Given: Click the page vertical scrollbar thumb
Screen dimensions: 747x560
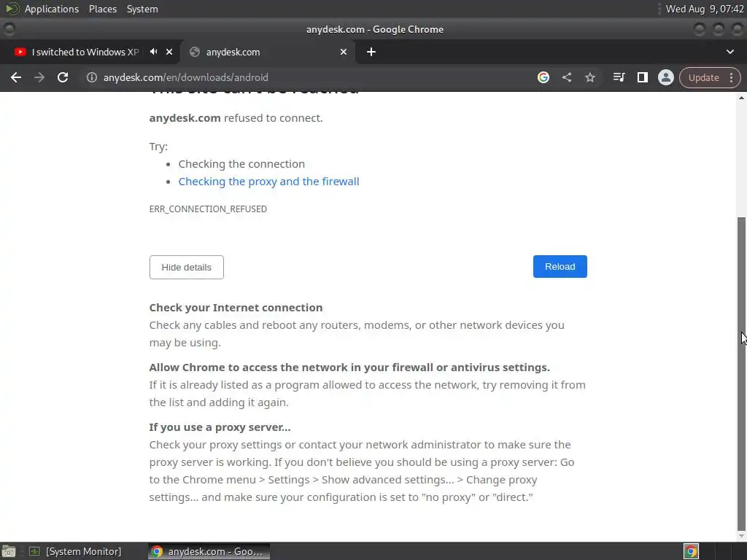Looking at the screenshot, I should tap(741, 373).
